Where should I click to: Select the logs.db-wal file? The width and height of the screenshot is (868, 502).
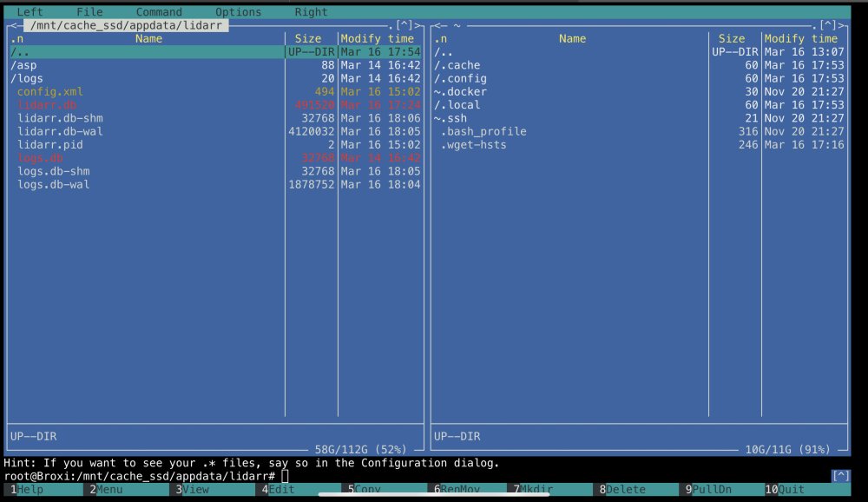(x=215, y=185)
